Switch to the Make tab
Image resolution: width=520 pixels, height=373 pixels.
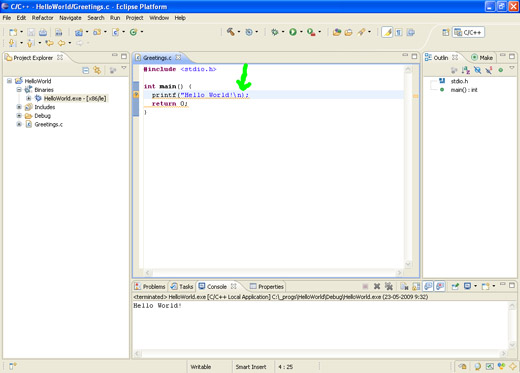(482, 58)
